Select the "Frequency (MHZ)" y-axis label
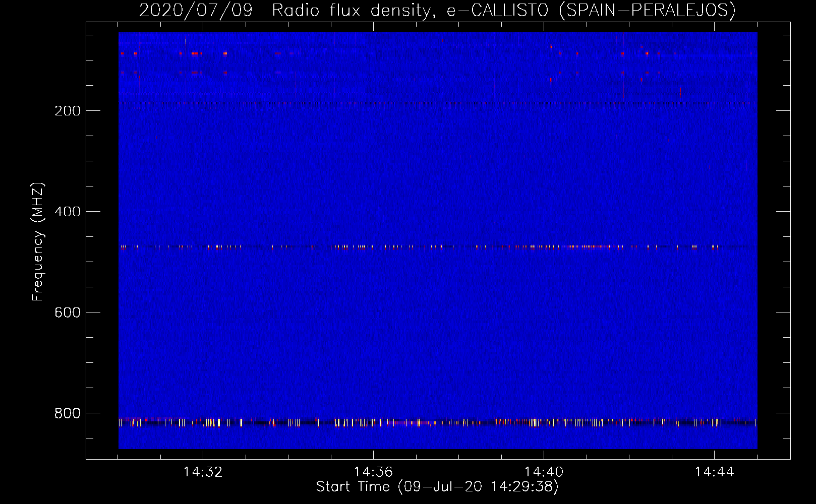This screenshot has height=504, width=816. pyautogui.click(x=38, y=242)
